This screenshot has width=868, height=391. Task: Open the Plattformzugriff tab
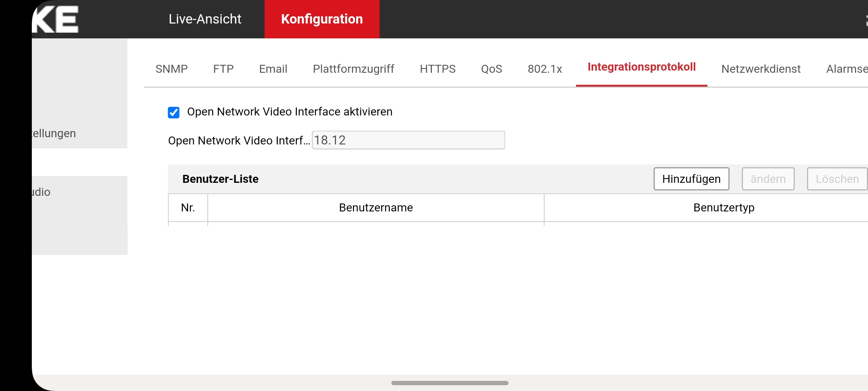point(353,69)
